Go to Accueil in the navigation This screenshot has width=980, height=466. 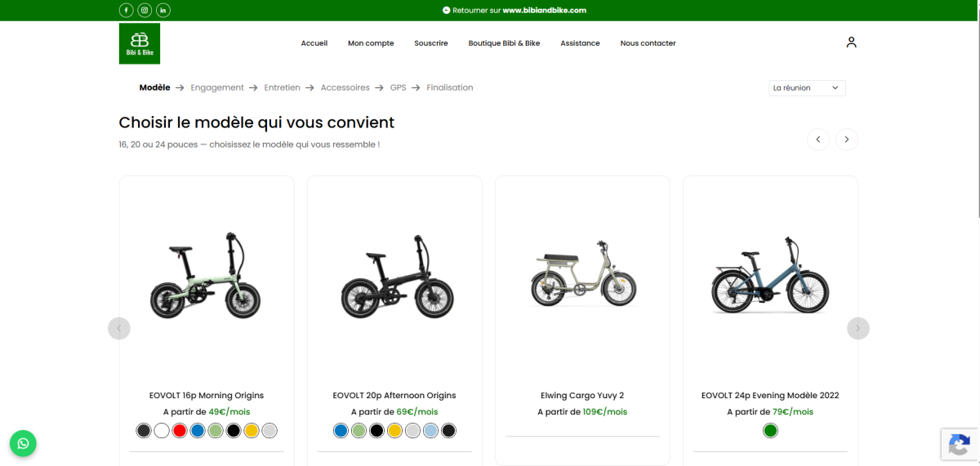[314, 43]
